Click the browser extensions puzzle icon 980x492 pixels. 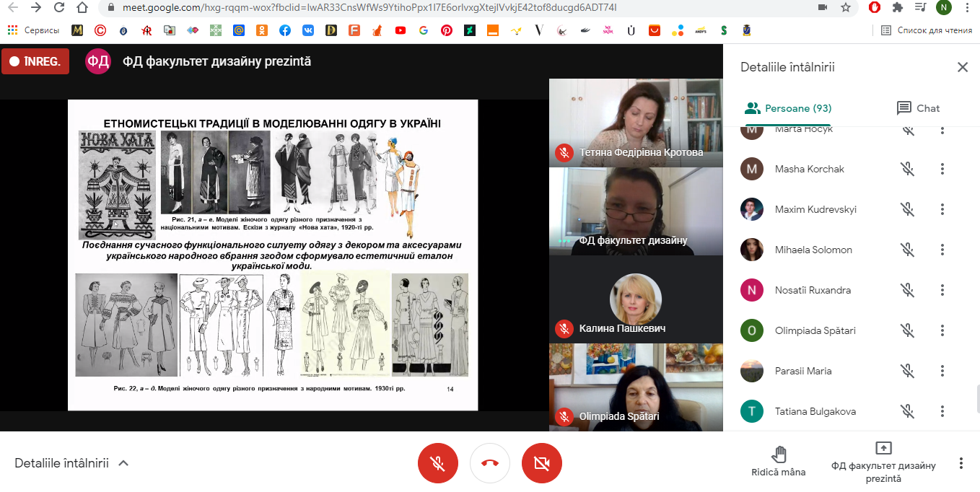point(897,7)
